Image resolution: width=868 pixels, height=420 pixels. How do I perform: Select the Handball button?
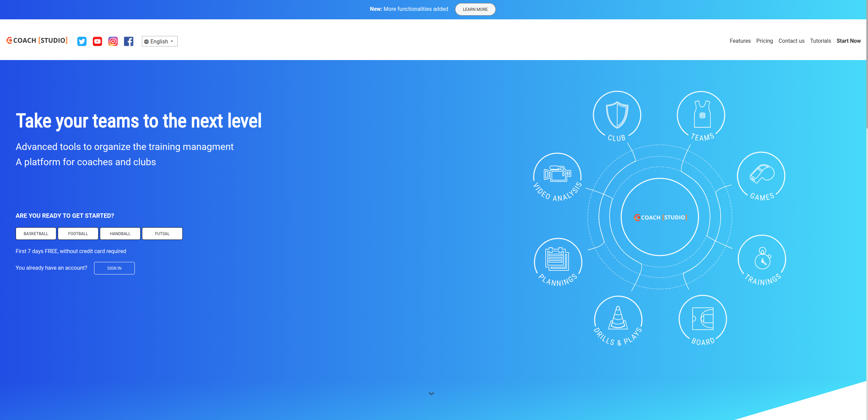click(x=120, y=233)
